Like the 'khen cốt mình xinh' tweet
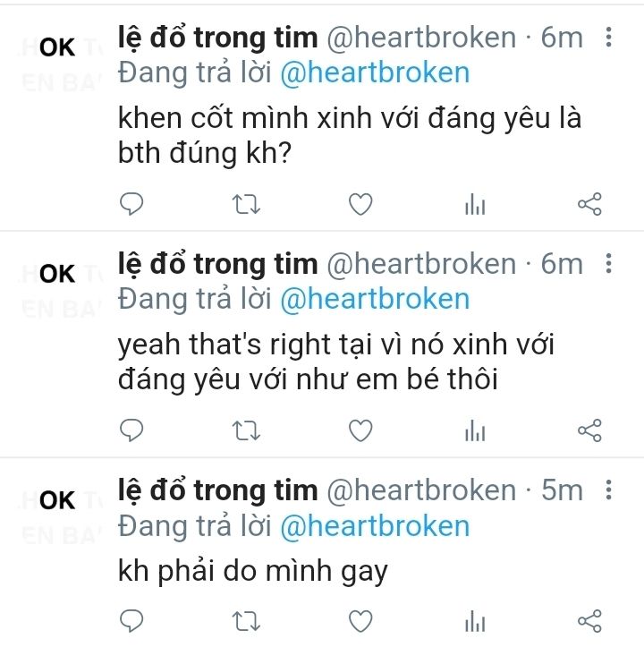The width and height of the screenshot is (644, 647). pyautogui.click(x=360, y=204)
